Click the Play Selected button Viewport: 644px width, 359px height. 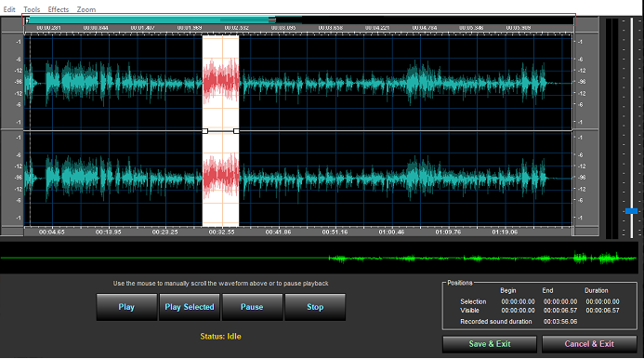point(190,307)
